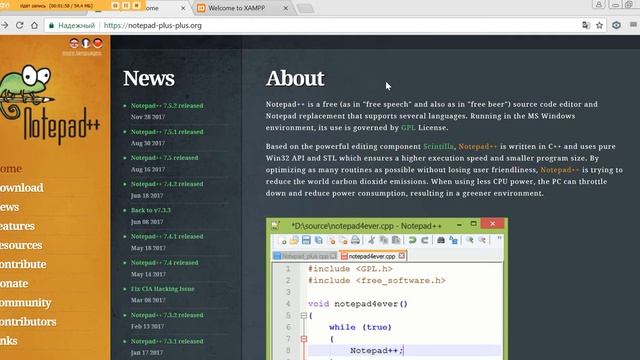Open the Fix CIA Hacking Issue news
640x360 pixels.
[x=162, y=289]
